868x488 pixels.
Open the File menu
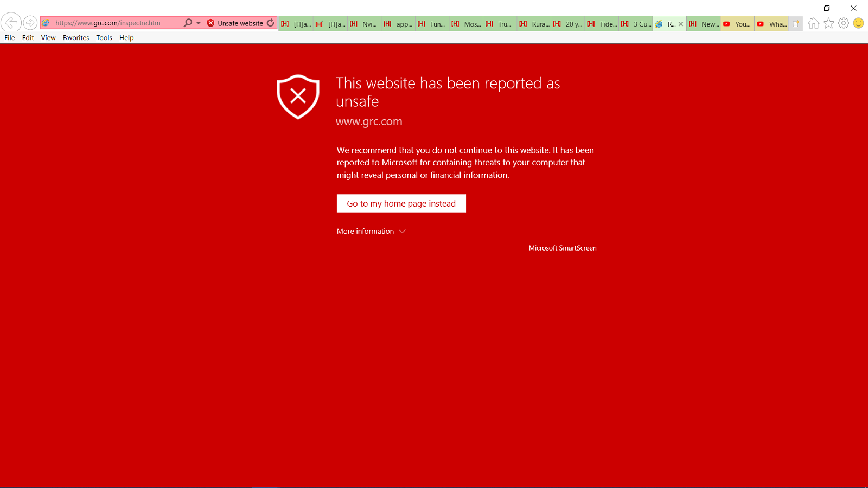(10, 38)
